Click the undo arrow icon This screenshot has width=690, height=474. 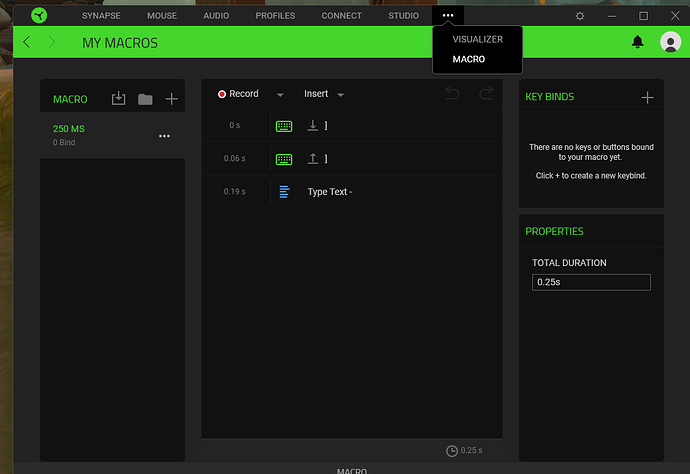coord(452,93)
